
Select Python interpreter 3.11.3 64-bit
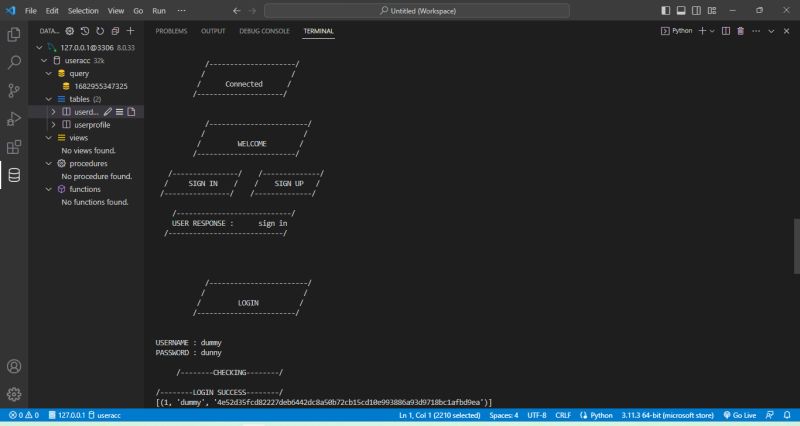coord(667,415)
